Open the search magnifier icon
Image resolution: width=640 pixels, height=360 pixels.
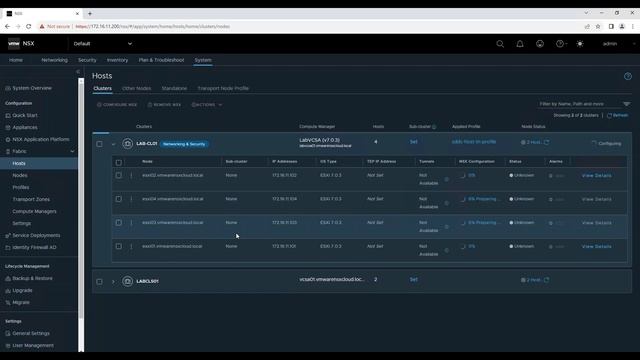coord(500,44)
